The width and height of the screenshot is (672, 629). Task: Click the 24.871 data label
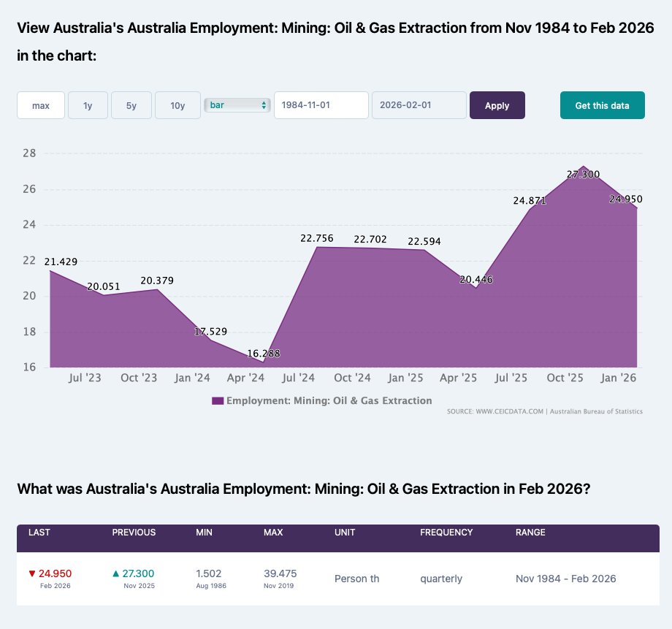pyautogui.click(x=530, y=200)
